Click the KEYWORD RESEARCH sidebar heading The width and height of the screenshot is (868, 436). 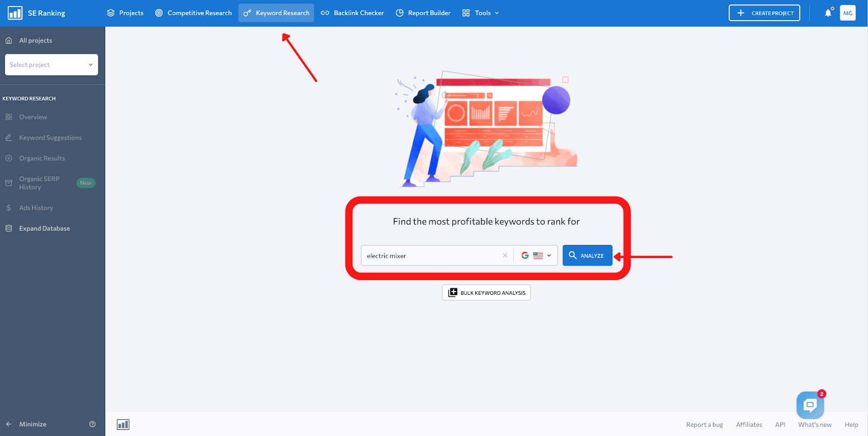point(29,99)
